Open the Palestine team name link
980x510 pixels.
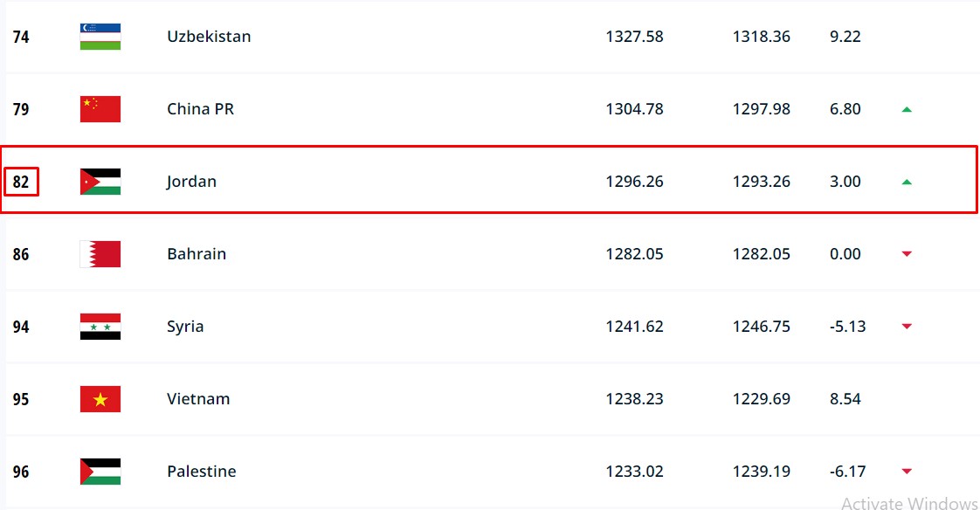click(201, 472)
